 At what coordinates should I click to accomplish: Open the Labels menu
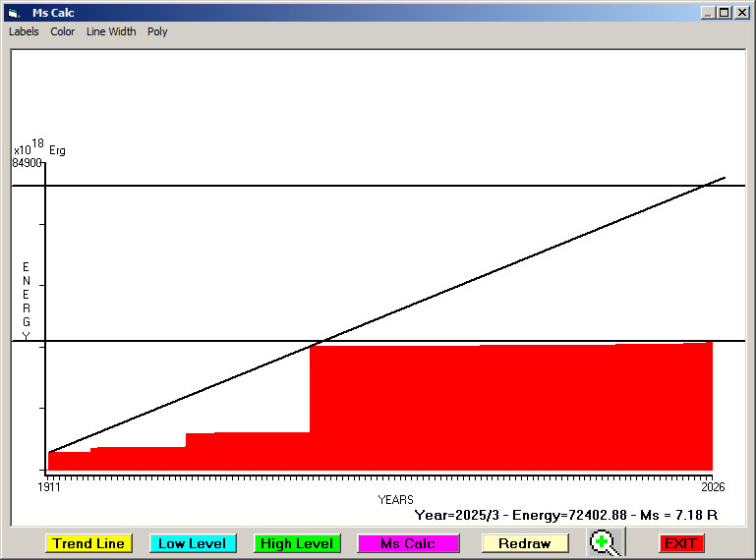(x=24, y=31)
